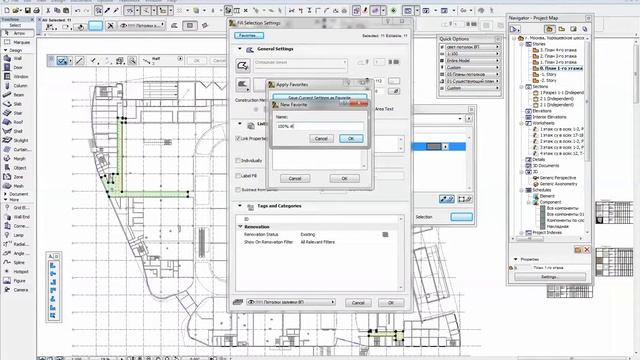Screen dimensions: 640x360
Task: Open the scale dropdown in Quick Options
Action: 472,53
